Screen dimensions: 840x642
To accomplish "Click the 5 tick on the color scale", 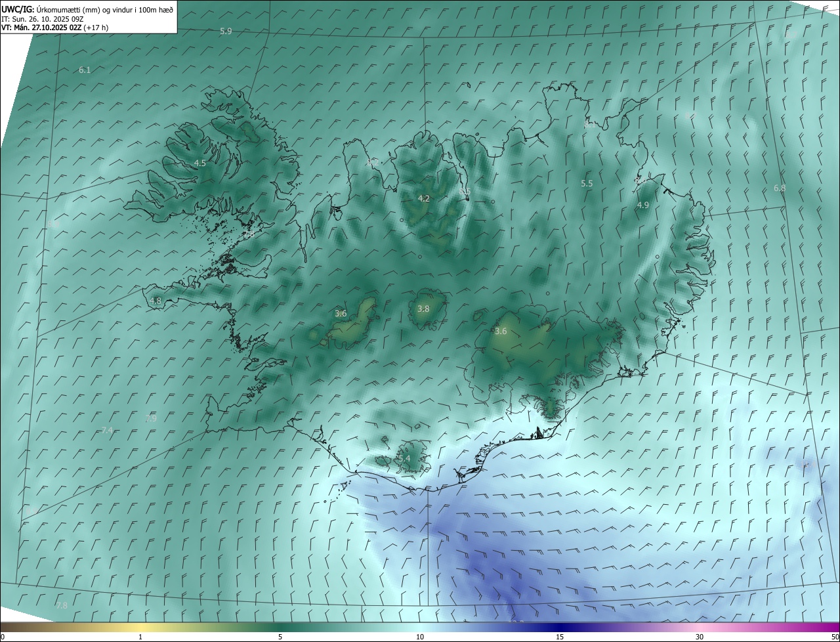I will pyautogui.click(x=280, y=637).
